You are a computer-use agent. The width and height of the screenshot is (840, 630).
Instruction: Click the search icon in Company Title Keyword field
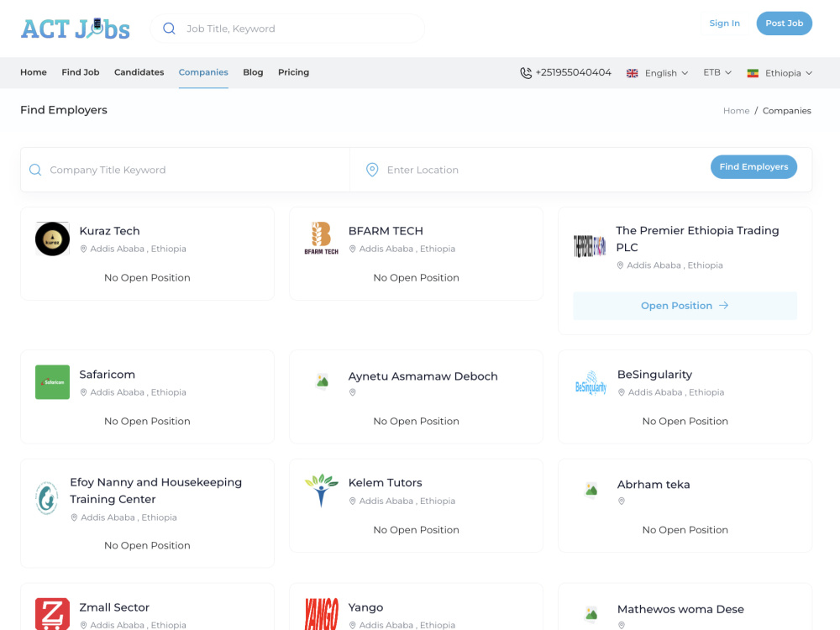35,170
